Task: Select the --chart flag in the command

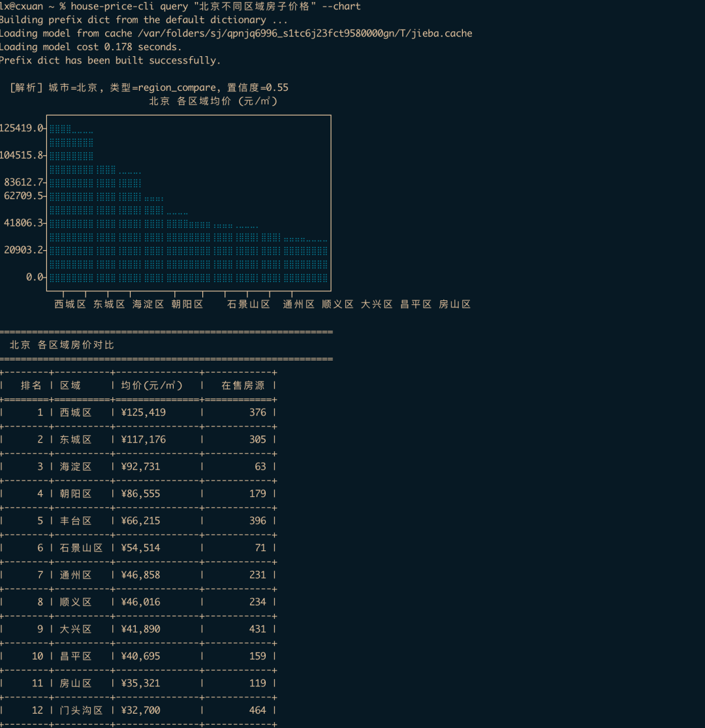Action: (x=341, y=7)
